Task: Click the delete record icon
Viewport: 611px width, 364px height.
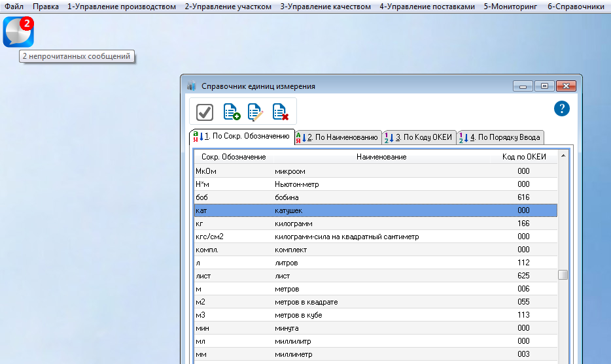Action: coord(281,112)
